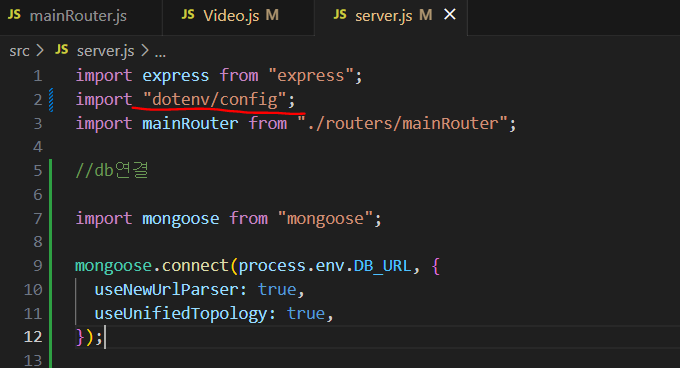Click the src breadcrumb folder
Screen dimensions: 680x368
pyautogui.click(x=19, y=51)
